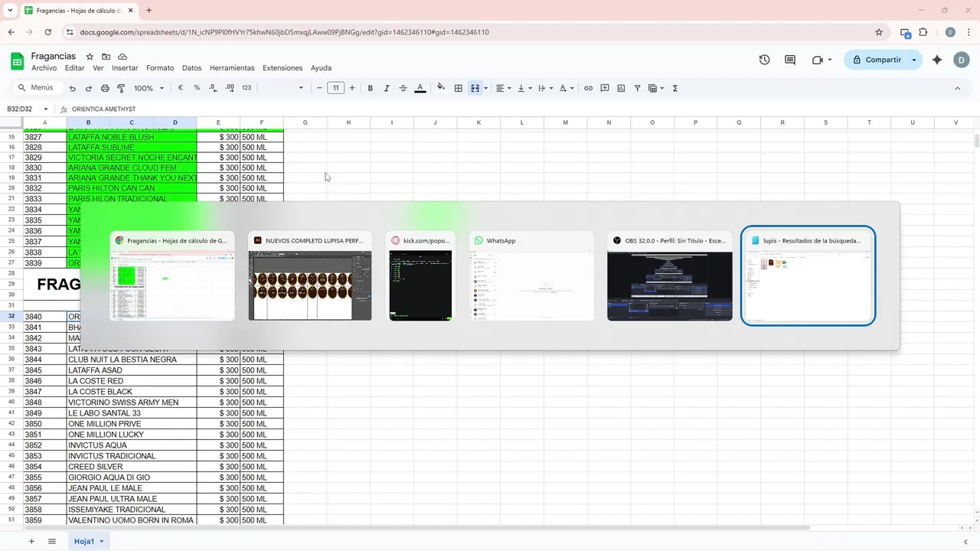Open the Extensiones menu

coord(283,68)
